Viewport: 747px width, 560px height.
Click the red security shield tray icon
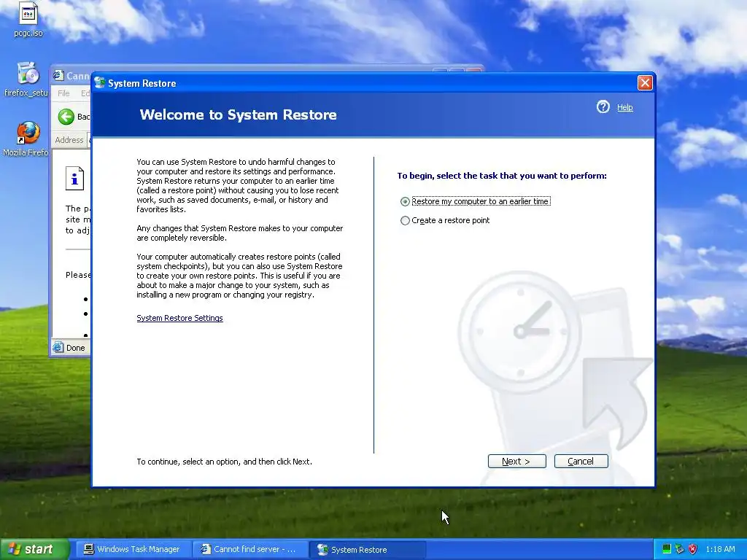click(693, 549)
